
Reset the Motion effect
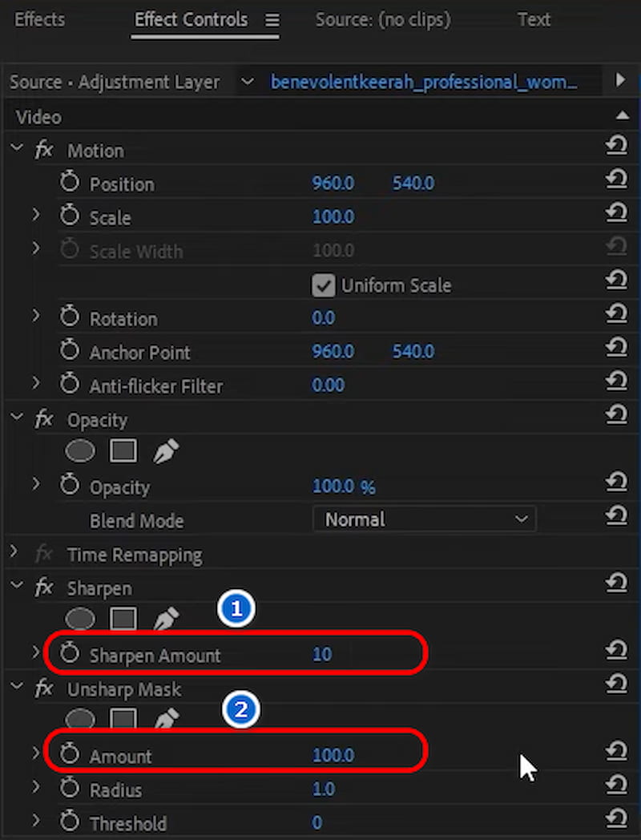(x=617, y=145)
